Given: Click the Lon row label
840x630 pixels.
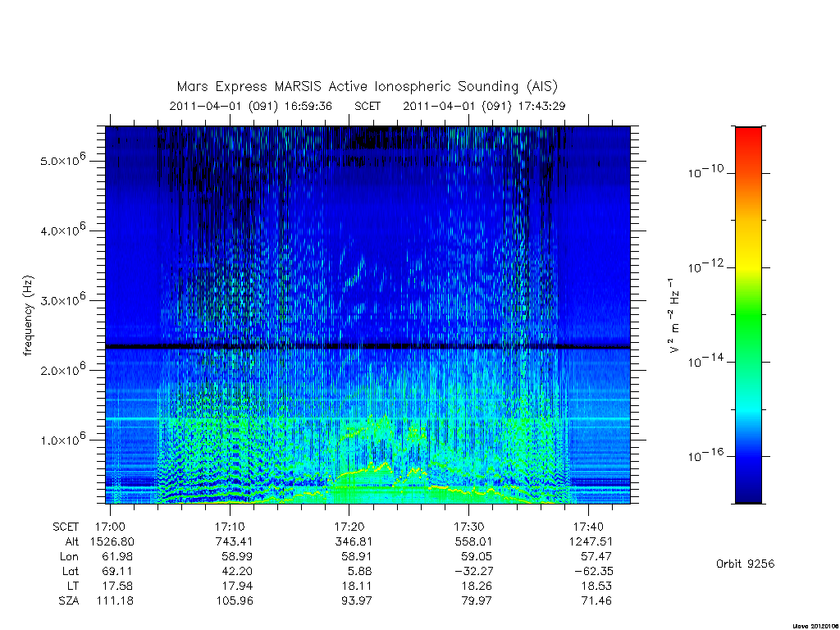Looking at the screenshot, I should point(69,557).
